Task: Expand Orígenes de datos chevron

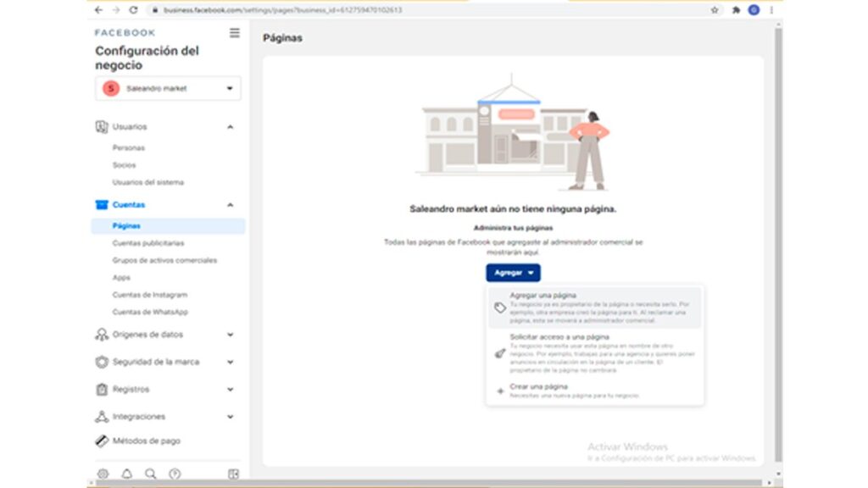Action: (231, 334)
